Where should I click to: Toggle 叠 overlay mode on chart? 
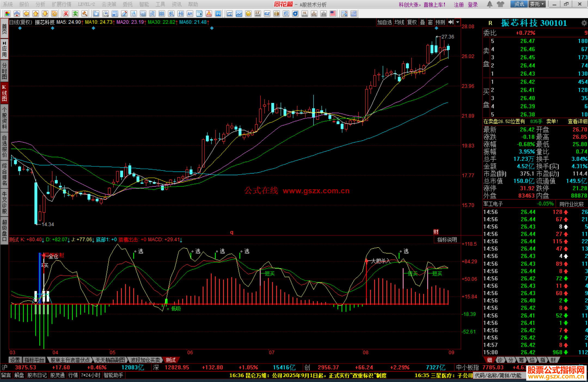422,22
